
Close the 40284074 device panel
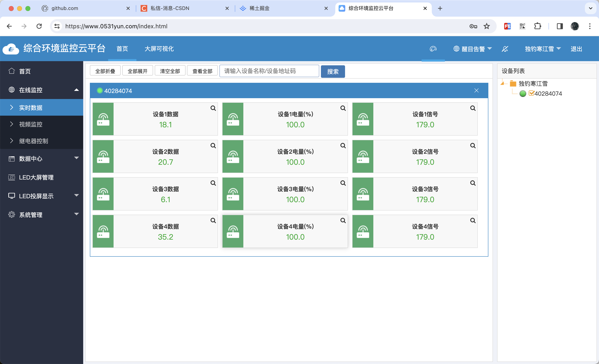[x=476, y=91]
